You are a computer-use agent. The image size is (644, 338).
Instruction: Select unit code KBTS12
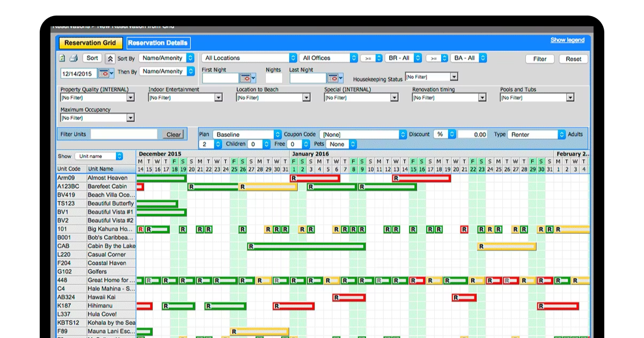[71, 323]
